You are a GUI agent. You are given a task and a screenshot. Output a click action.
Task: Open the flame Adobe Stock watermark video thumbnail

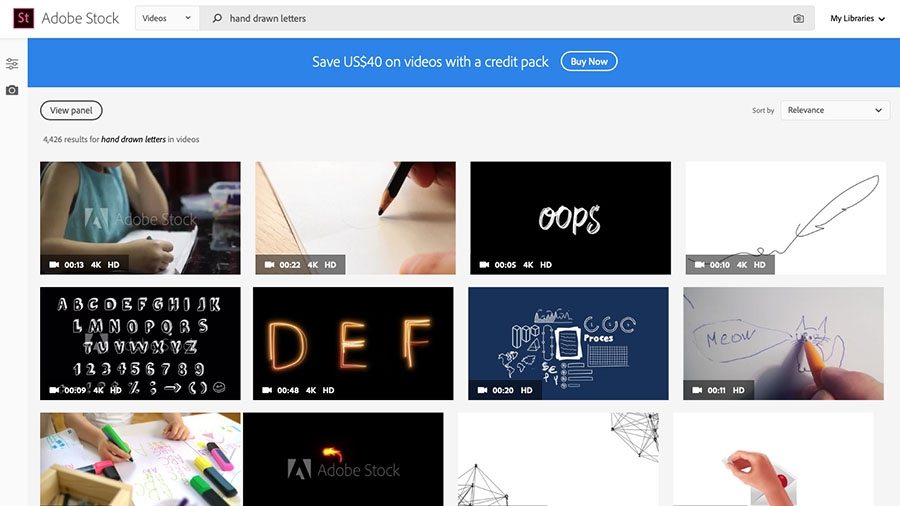point(343,459)
